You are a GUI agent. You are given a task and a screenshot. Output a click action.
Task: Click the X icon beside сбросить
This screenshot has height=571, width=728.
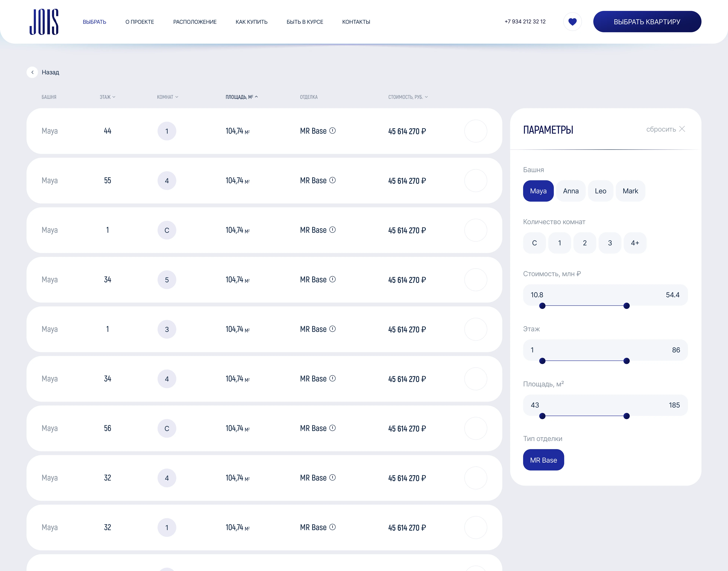(x=682, y=129)
